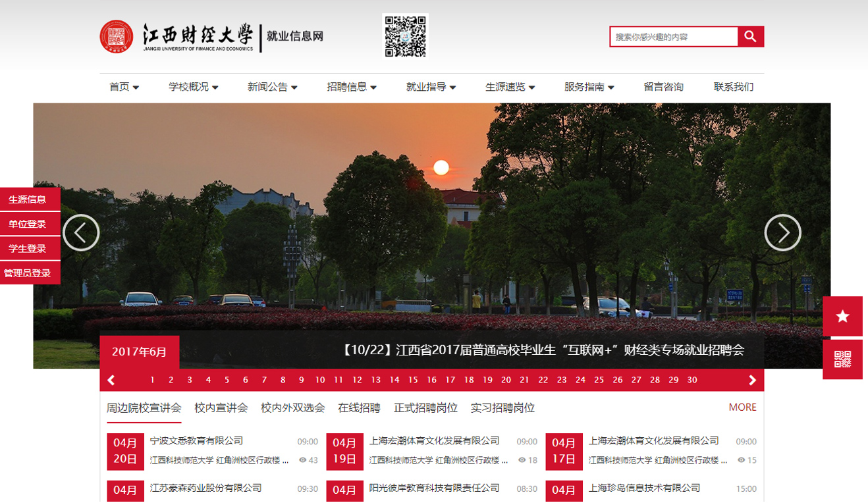Open the 联系我们 menu item

[x=733, y=86]
